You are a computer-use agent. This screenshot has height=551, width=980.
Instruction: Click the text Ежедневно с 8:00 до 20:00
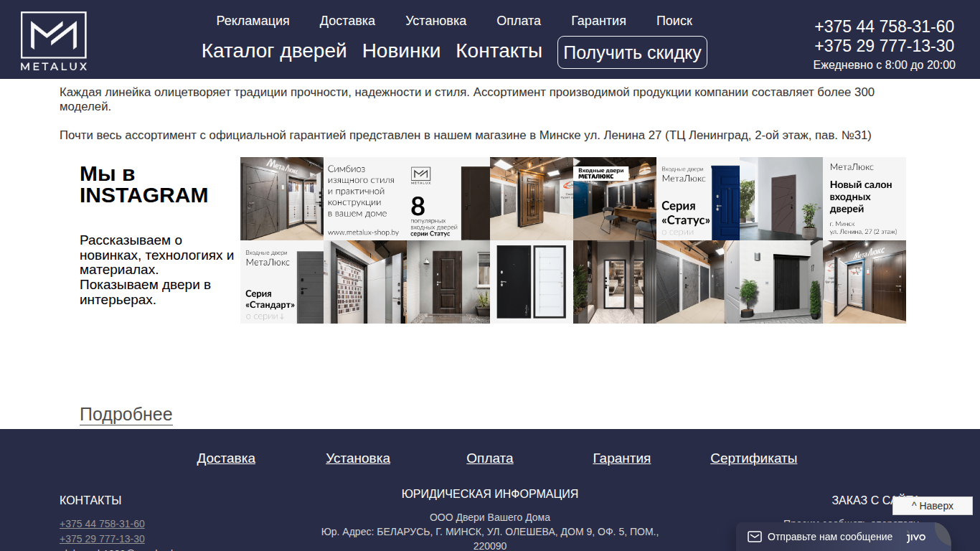click(x=884, y=65)
